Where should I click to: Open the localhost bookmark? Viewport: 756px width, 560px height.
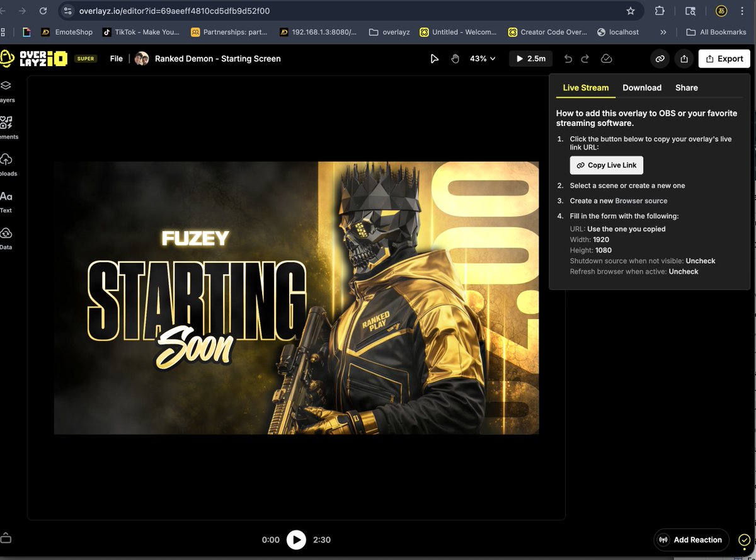click(618, 32)
